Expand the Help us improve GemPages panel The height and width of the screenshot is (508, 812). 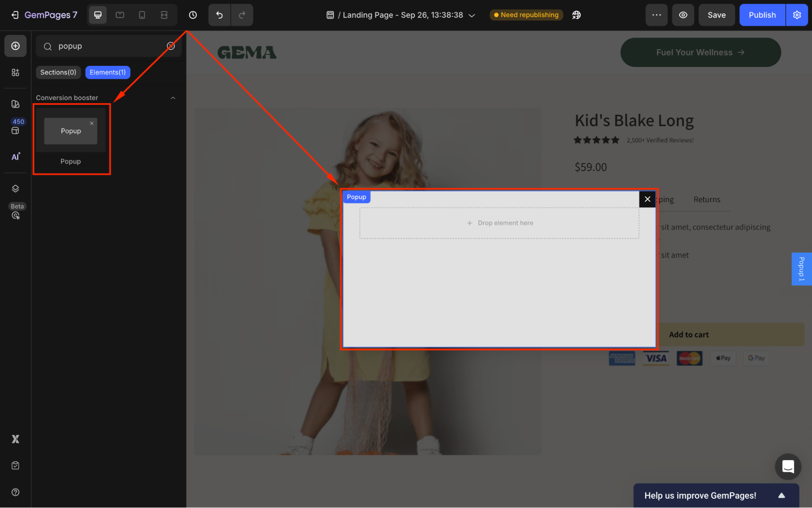(782, 495)
